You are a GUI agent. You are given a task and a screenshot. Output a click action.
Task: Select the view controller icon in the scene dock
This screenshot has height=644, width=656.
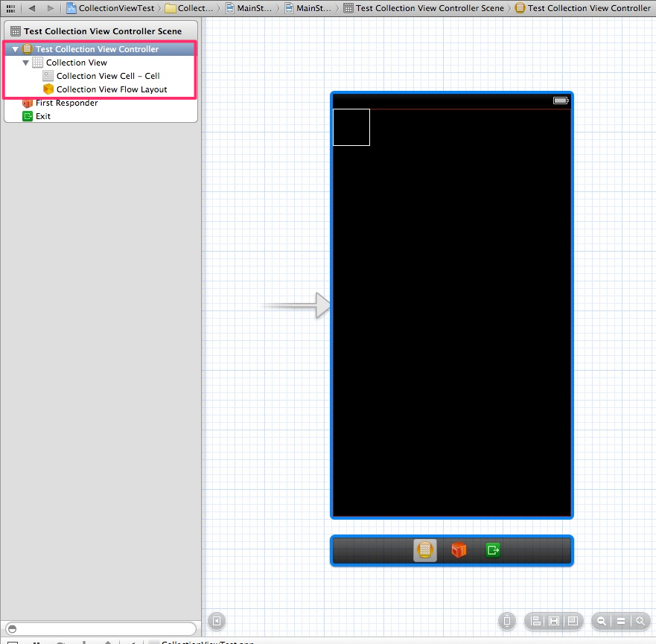point(424,550)
